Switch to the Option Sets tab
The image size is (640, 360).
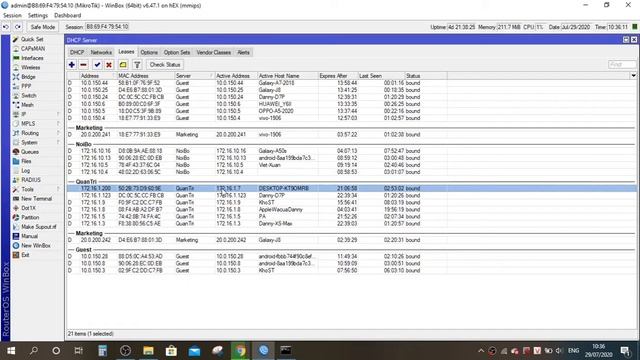177,52
